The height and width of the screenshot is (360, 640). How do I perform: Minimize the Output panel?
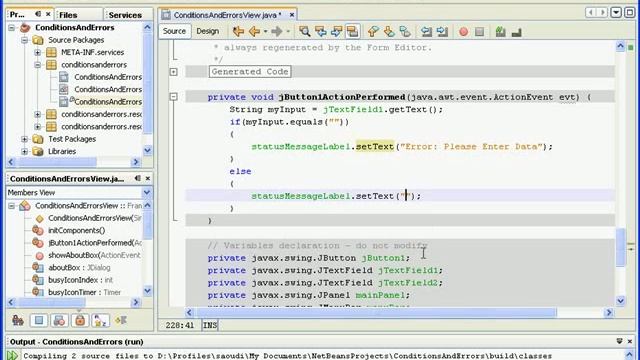[620, 341]
